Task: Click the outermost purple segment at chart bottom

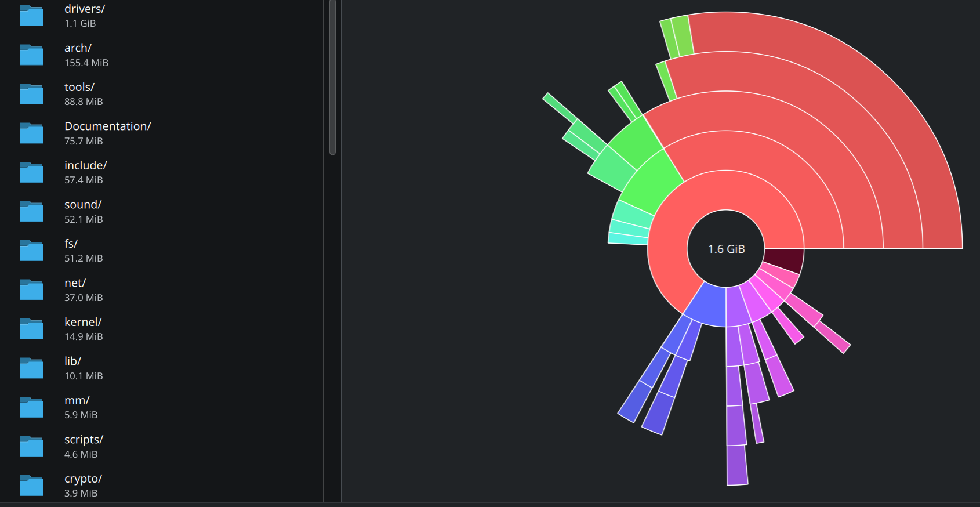Action: pos(737,465)
